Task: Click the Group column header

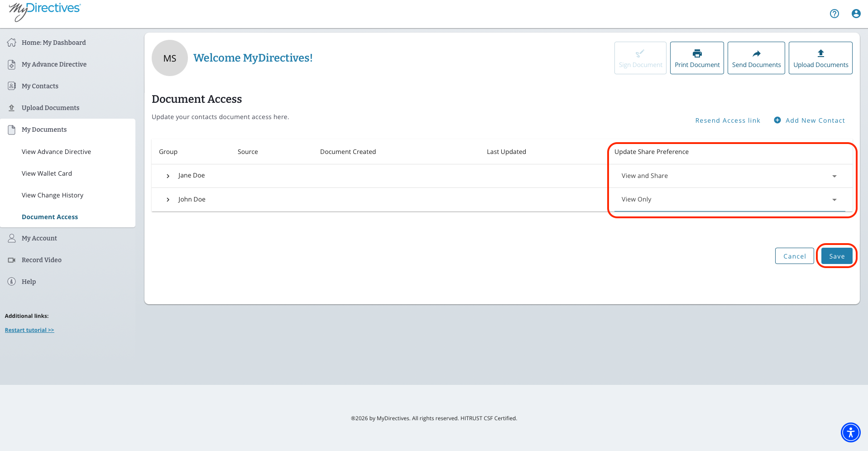Action: pyautogui.click(x=168, y=152)
